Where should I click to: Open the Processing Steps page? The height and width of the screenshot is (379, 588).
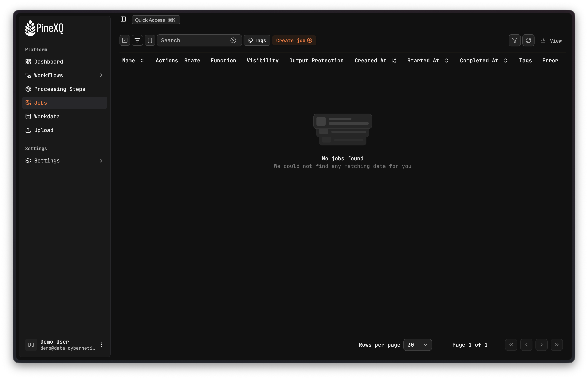tap(60, 89)
